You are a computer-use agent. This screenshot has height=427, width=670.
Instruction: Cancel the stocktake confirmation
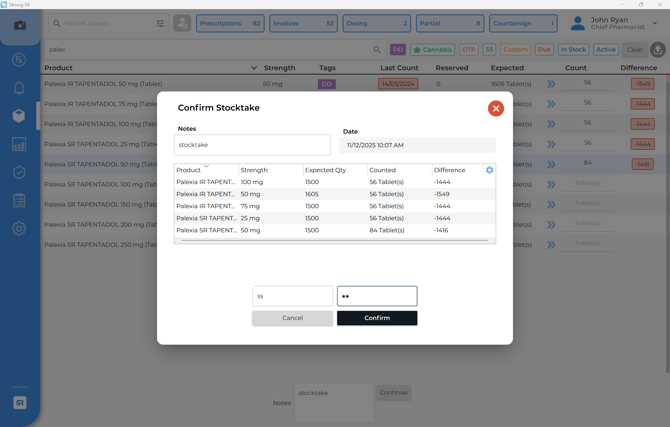point(292,318)
